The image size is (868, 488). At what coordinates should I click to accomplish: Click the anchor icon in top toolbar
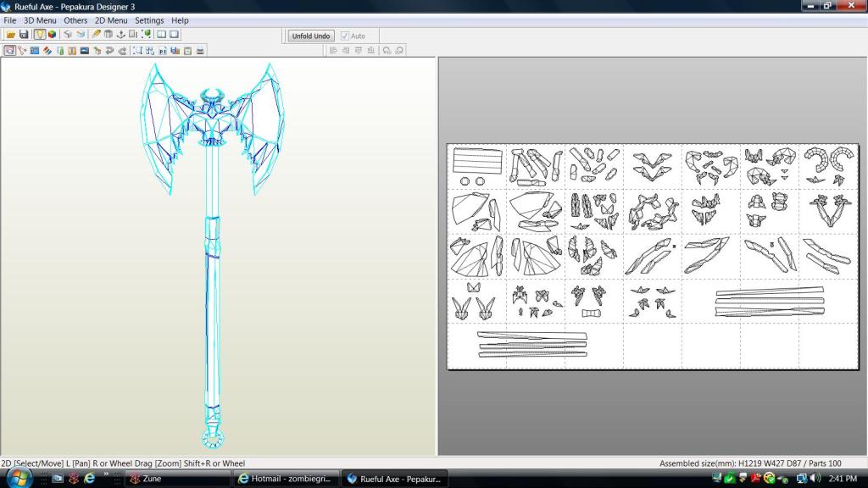(x=120, y=34)
